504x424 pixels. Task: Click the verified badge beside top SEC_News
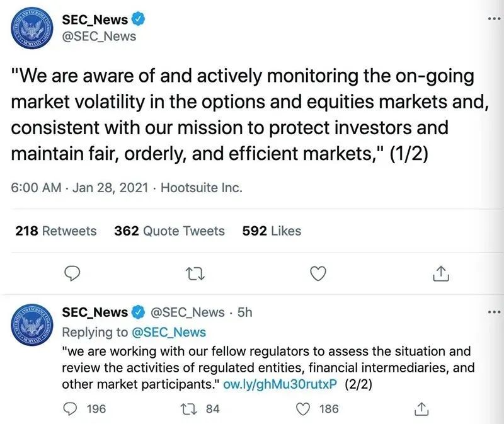(139, 19)
